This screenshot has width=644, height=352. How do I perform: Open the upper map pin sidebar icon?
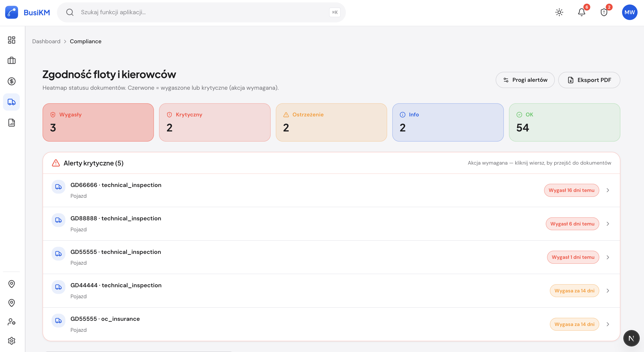pyautogui.click(x=12, y=284)
